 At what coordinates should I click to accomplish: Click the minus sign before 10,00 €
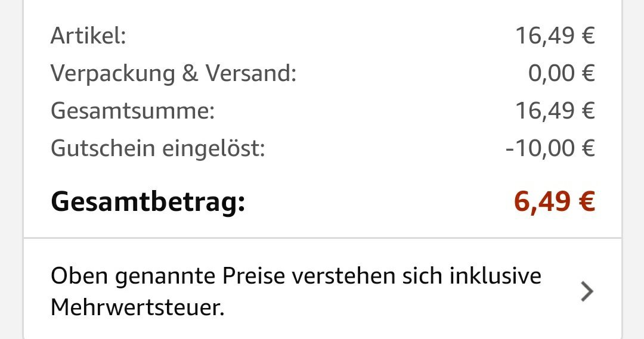click(x=510, y=150)
